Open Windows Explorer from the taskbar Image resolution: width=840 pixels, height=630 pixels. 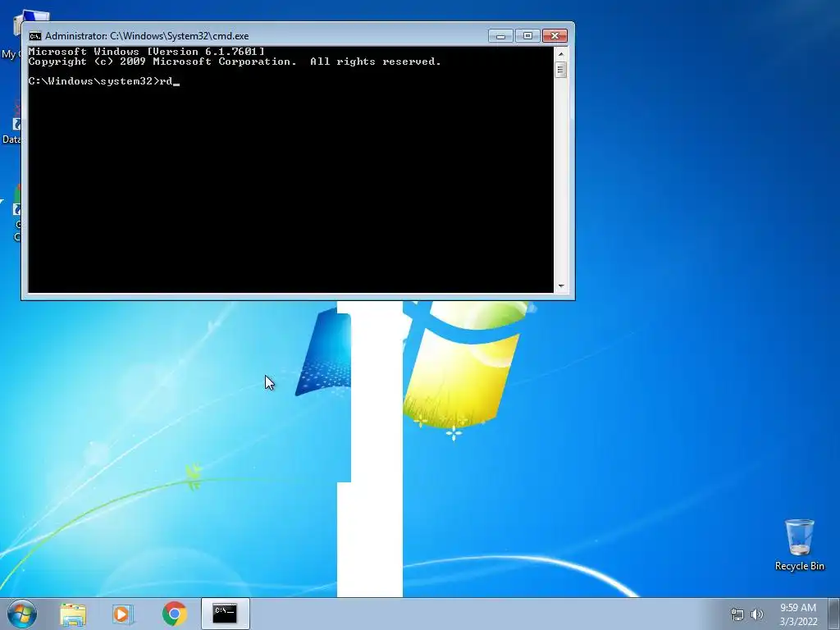(73, 614)
